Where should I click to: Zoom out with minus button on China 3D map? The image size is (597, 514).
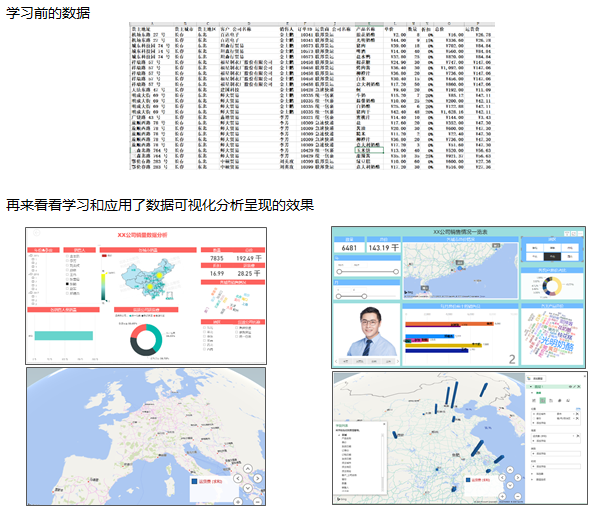point(518,496)
